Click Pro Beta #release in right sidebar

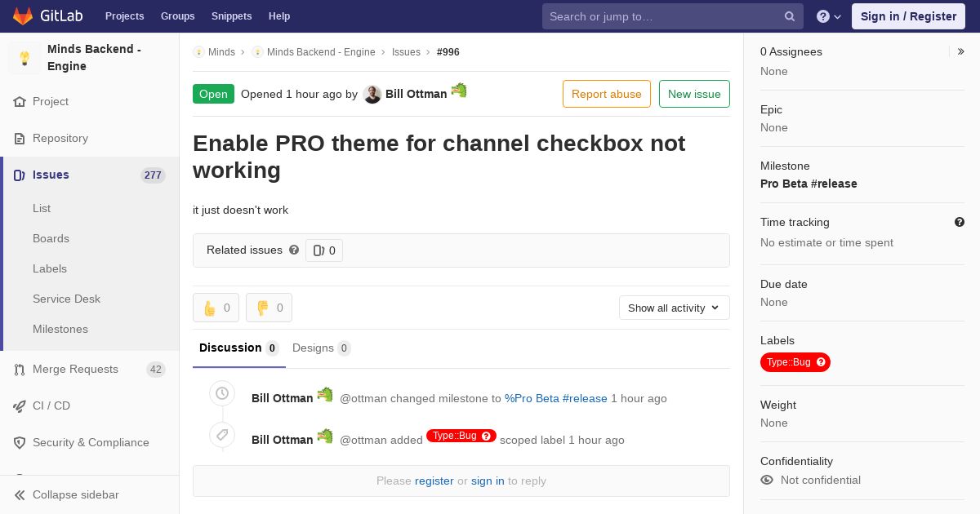pos(808,184)
